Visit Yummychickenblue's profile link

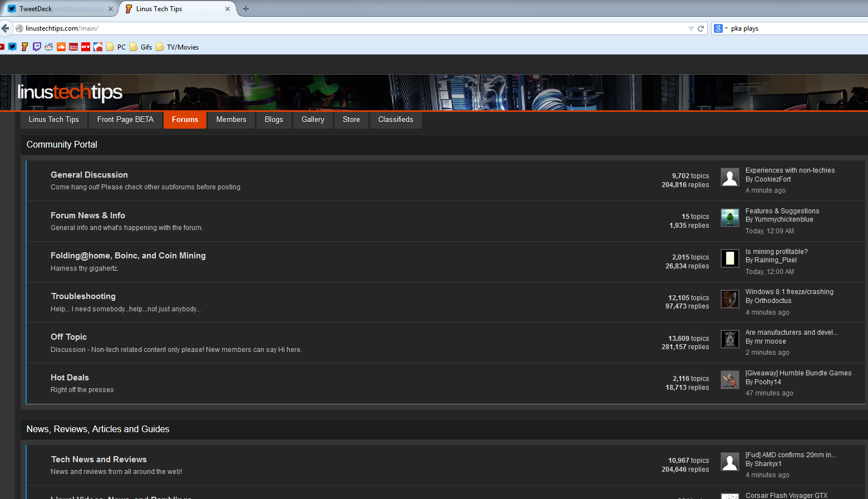coord(784,219)
